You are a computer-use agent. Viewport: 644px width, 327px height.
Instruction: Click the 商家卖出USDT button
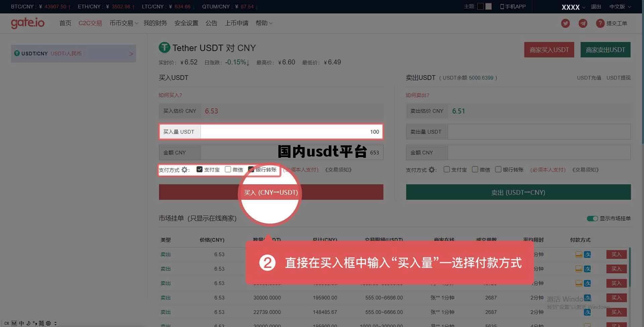point(605,50)
